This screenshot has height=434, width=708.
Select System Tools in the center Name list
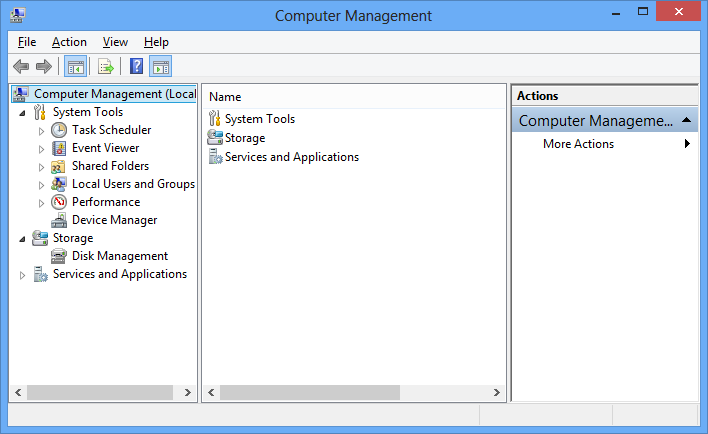(x=259, y=119)
